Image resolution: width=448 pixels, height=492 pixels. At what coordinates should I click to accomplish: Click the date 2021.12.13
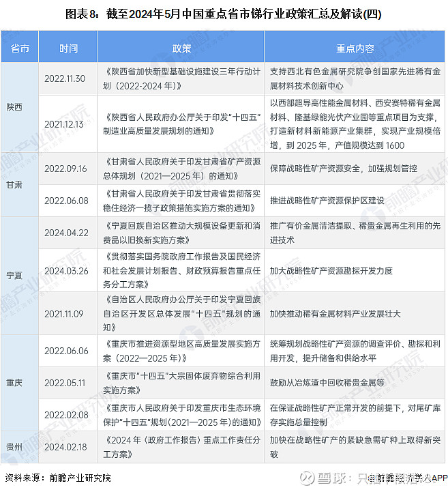[64, 124]
